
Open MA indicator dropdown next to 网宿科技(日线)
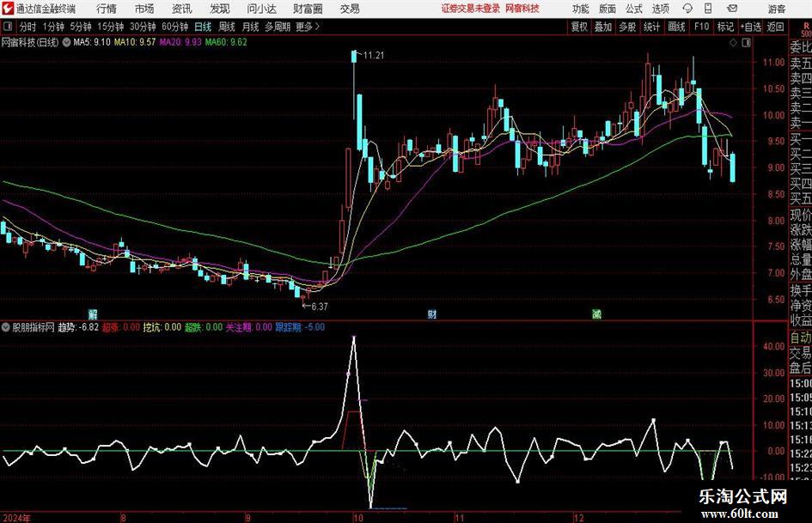66,42
